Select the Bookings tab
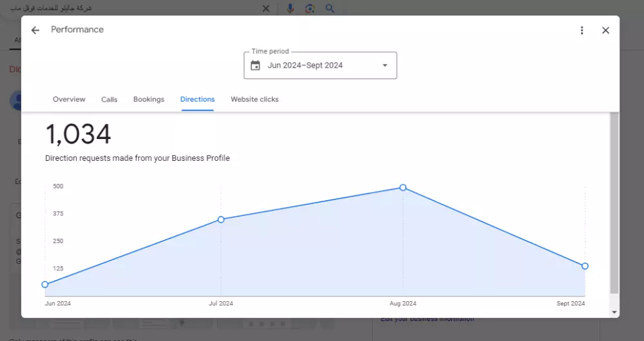Screen dimensions: 644x341 (149, 99)
